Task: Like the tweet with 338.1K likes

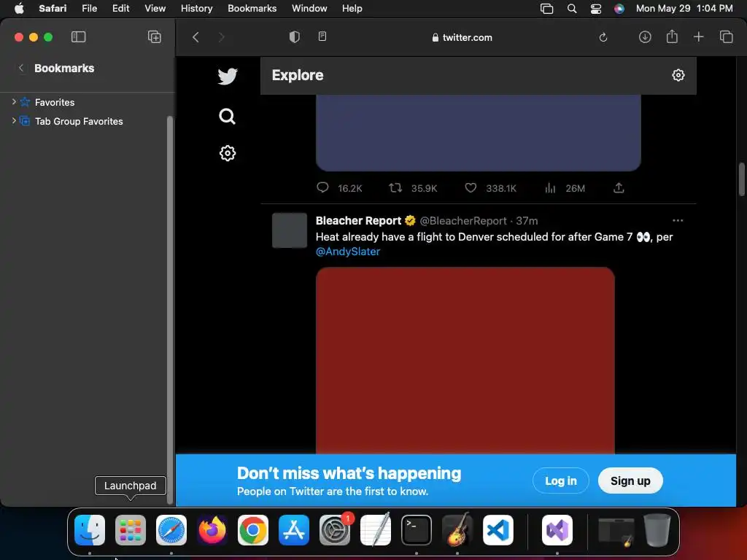Action: 471,187
